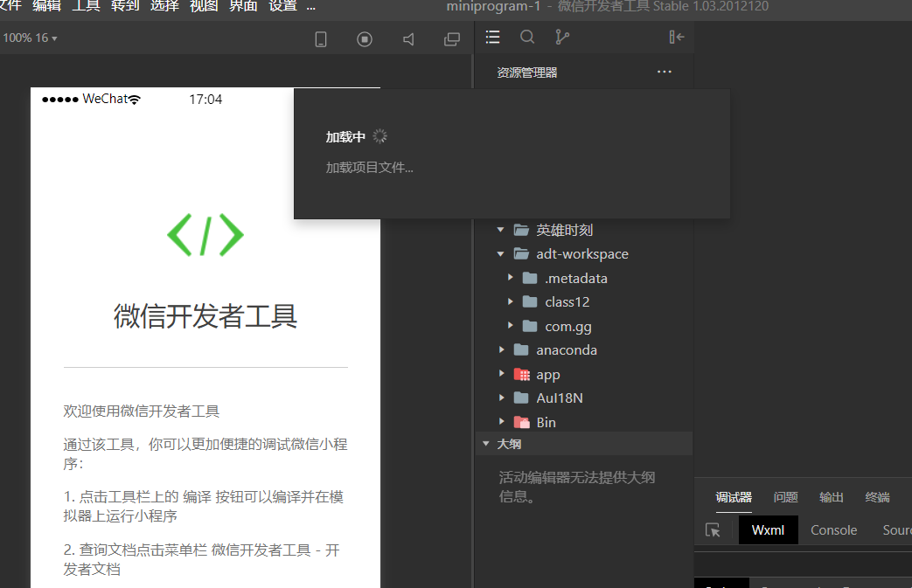912x588 pixels.
Task: Open the source control branch icon
Action: (x=562, y=38)
